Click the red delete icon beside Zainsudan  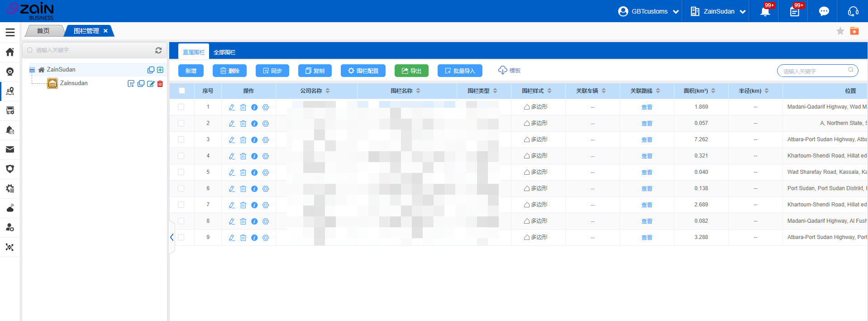click(160, 84)
